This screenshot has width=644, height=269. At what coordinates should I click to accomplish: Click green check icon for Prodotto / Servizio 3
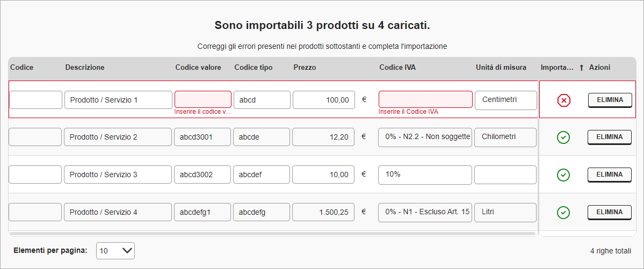tap(563, 175)
